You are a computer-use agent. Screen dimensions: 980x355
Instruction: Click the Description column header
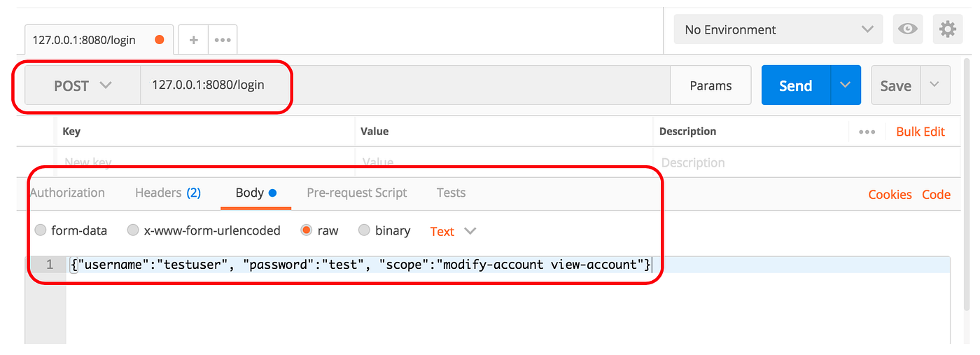click(x=688, y=132)
